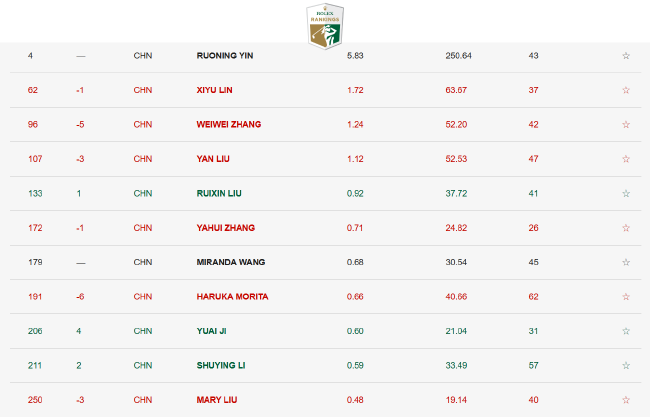
Task: Click average points 5.83
Action: 355,56
